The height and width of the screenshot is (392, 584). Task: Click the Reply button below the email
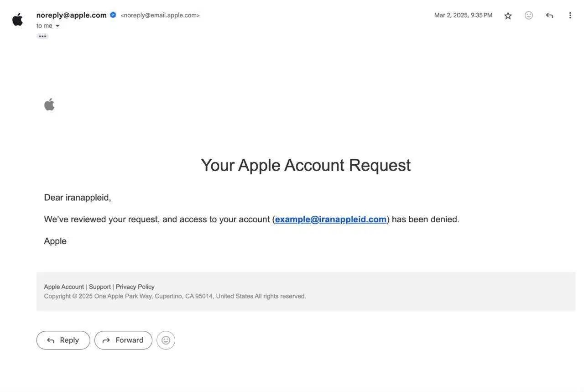point(63,340)
